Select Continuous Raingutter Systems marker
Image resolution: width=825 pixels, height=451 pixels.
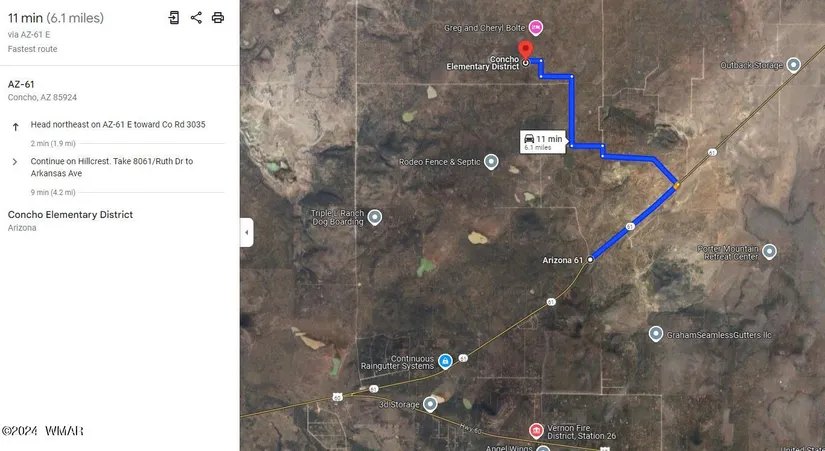445,361
